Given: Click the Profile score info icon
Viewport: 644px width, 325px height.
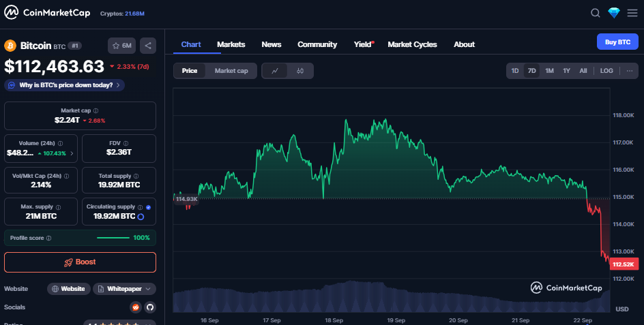Looking at the screenshot, I should [x=49, y=238].
